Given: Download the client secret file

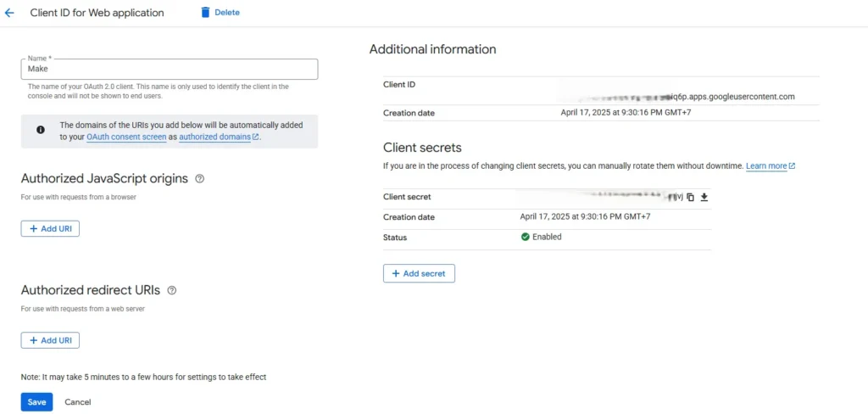Looking at the screenshot, I should click(704, 197).
